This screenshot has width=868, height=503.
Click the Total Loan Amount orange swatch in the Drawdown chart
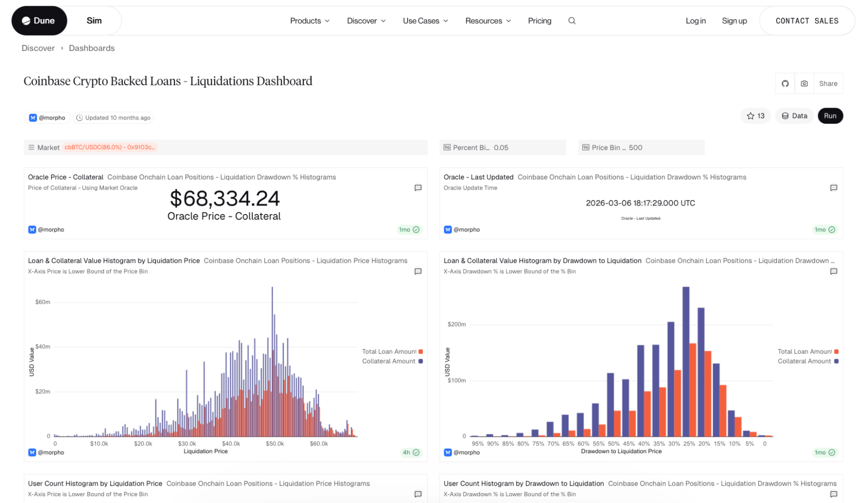click(x=836, y=351)
